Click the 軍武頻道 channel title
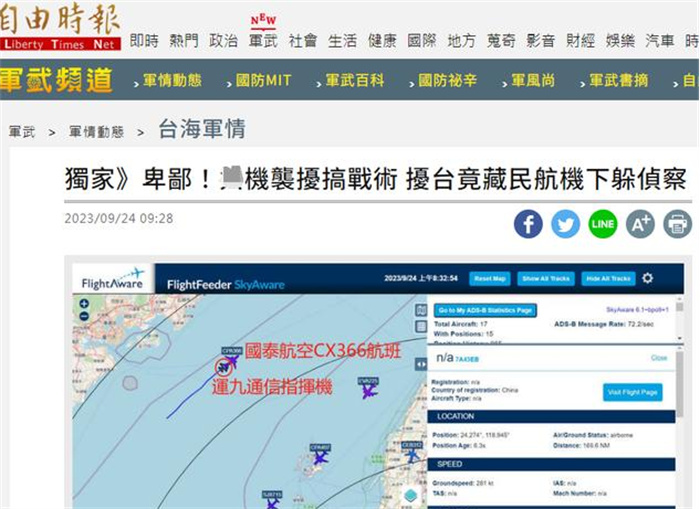 56,80
